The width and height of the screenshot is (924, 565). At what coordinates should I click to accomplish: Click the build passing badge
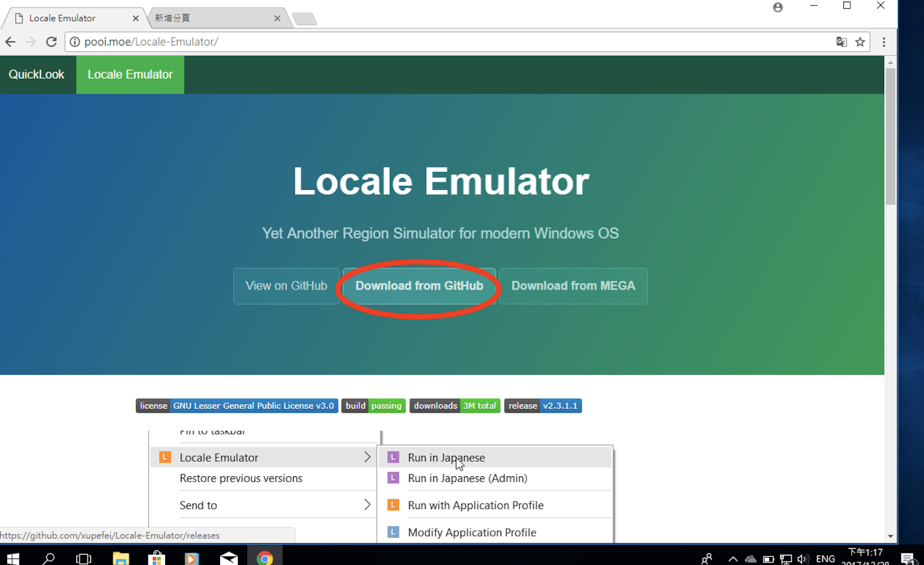click(374, 406)
